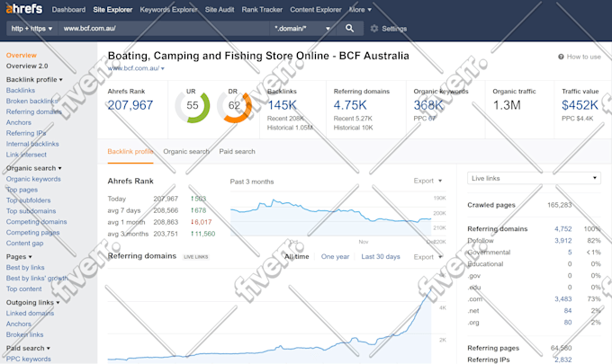Open Export dropdown for Ahrefs Rank chart
This screenshot has height=364, width=612.
click(x=427, y=181)
